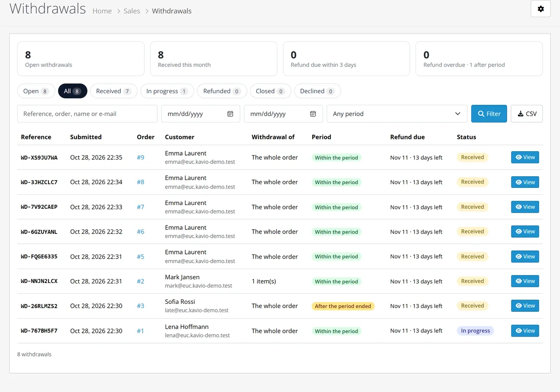Click the Open withdrawals summary card
This screenshot has width=560, height=392.
point(81,59)
